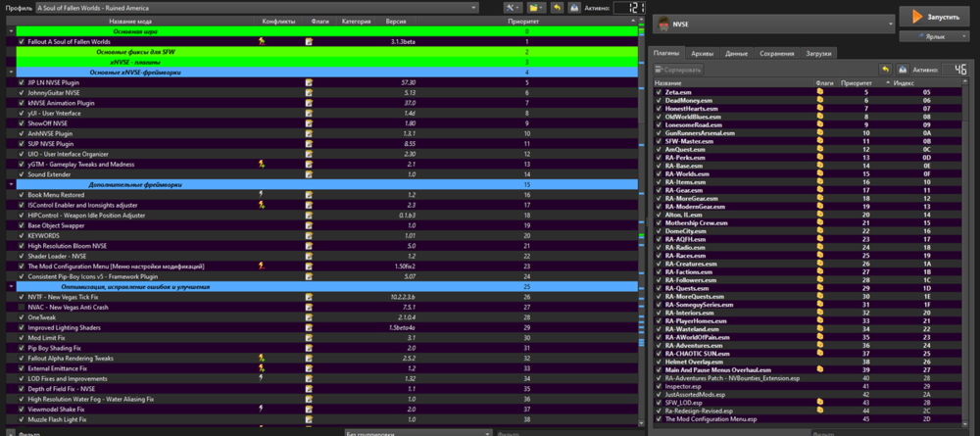Collapse Основные xNVSE-фреймворки separator
The image size is (980, 436).
(x=11, y=73)
